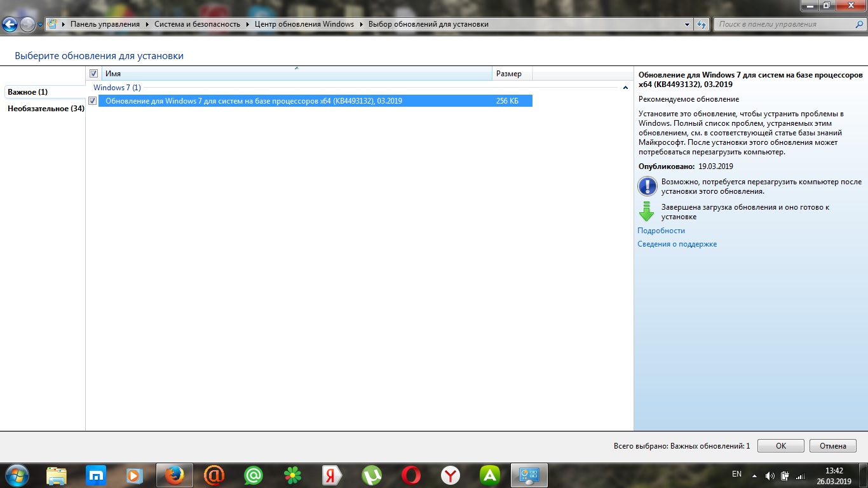Click the '256 КБ' size cell
The height and width of the screenshot is (488, 868).
507,100
